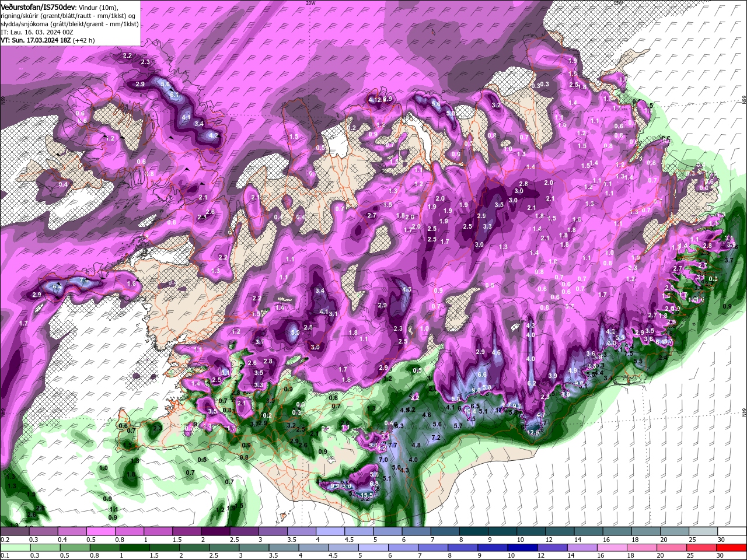Click the 7.2 rainfall value on the map
747x560 pixels.
[435, 437]
